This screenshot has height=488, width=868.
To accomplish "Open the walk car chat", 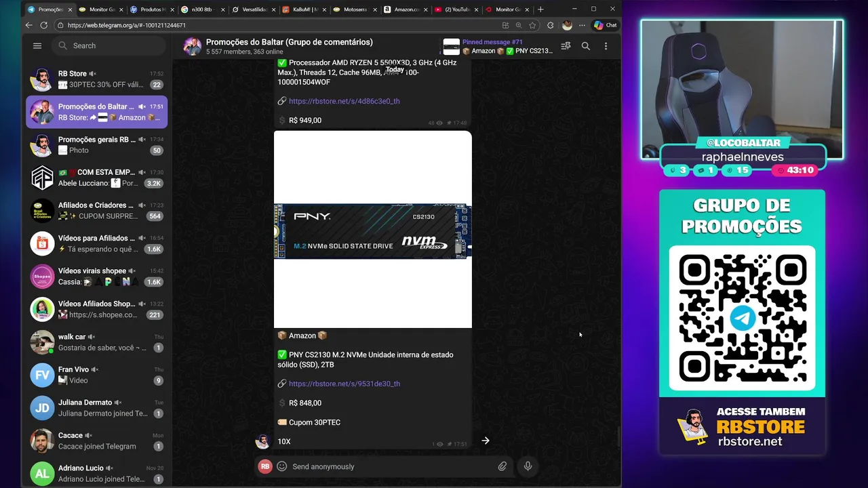I will tap(96, 342).
